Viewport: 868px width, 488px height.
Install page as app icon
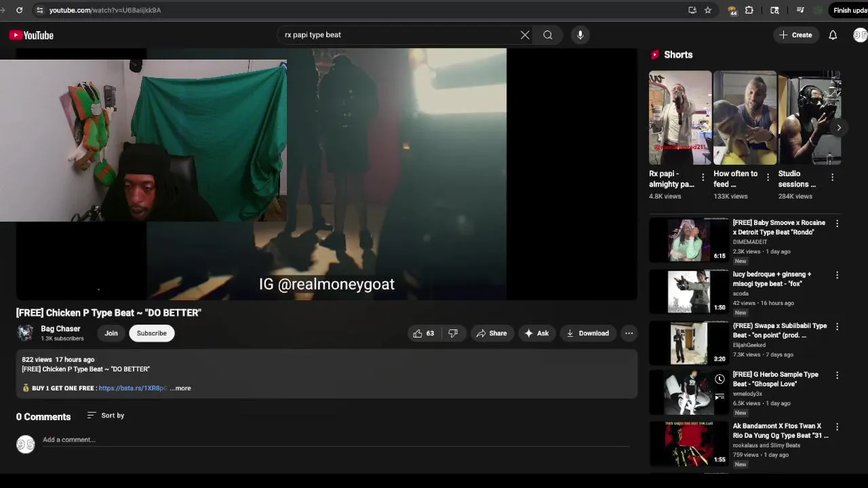pyautogui.click(x=692, y=10)
